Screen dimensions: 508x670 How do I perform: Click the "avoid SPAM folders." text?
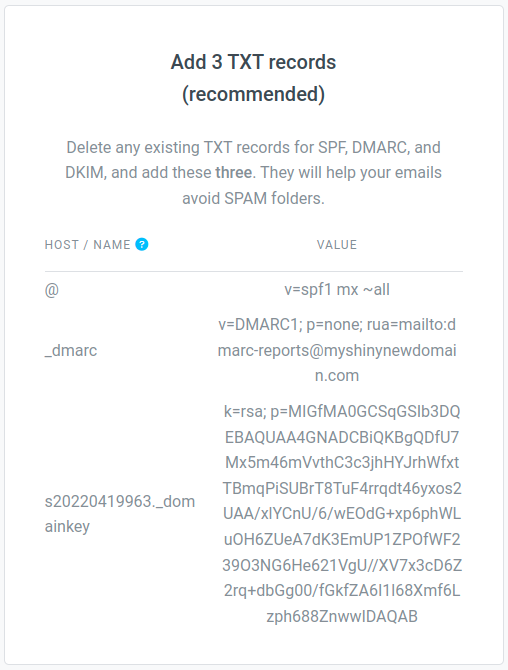coord(253,198)
